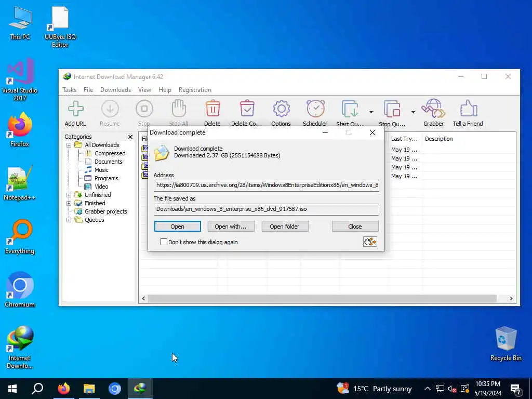This screenshot has width=532, height=399.
Task: Click the horizontal scrollbar right arrow
Action: coord(511,299)
